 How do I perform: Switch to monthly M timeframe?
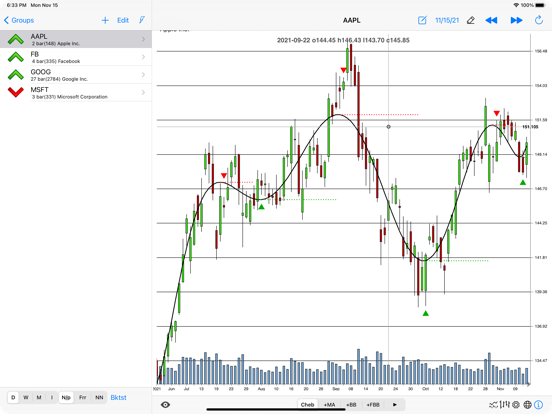39,397
